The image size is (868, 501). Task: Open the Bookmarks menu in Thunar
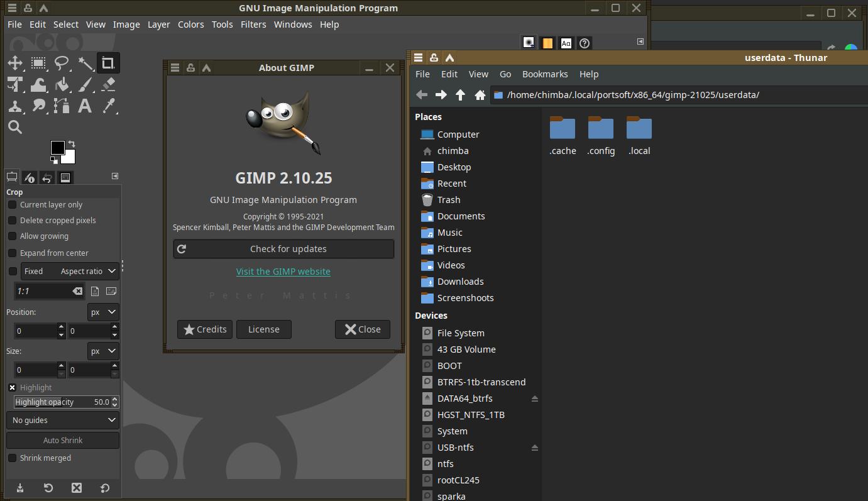[545, 74]
